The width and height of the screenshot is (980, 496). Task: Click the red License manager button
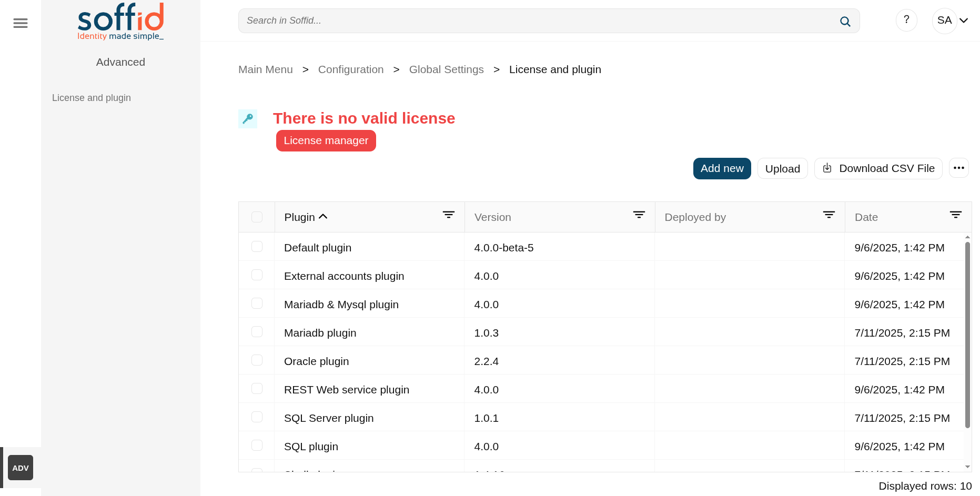[326, 140]
